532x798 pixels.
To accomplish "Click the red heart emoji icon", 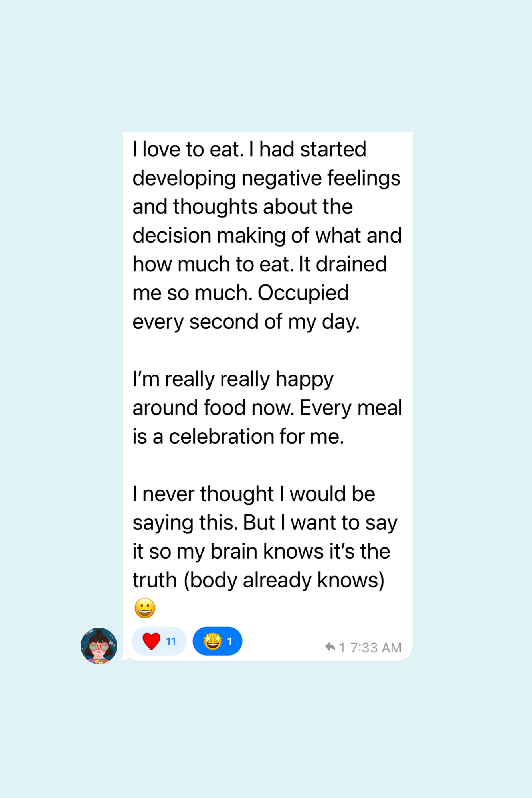I will click(151, 641).
